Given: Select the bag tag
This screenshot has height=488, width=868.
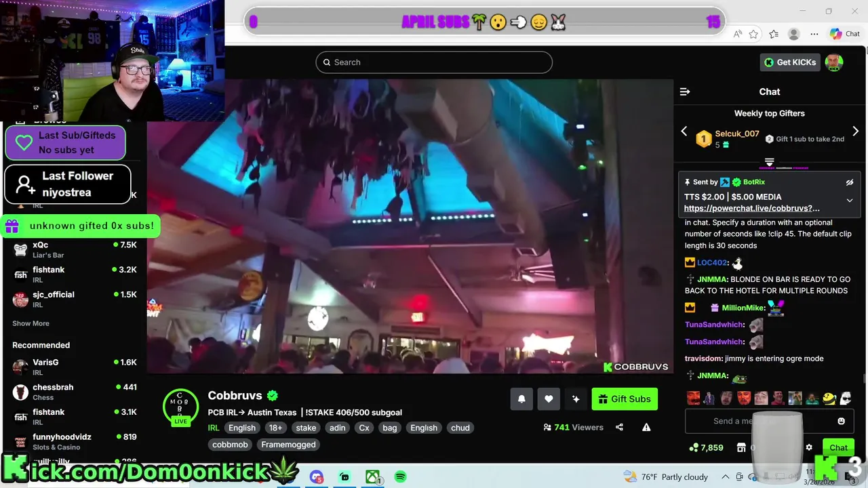Looking at the screenshot, I should [x=390, y=428].
